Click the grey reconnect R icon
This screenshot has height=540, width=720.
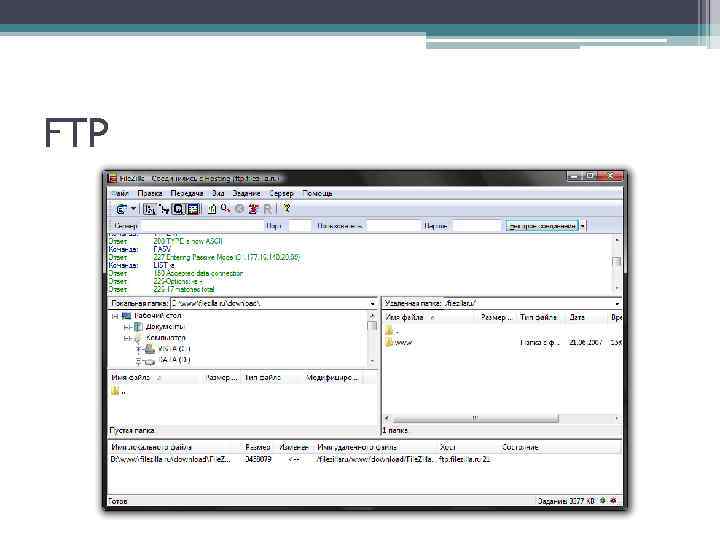[x=268, y=209]
